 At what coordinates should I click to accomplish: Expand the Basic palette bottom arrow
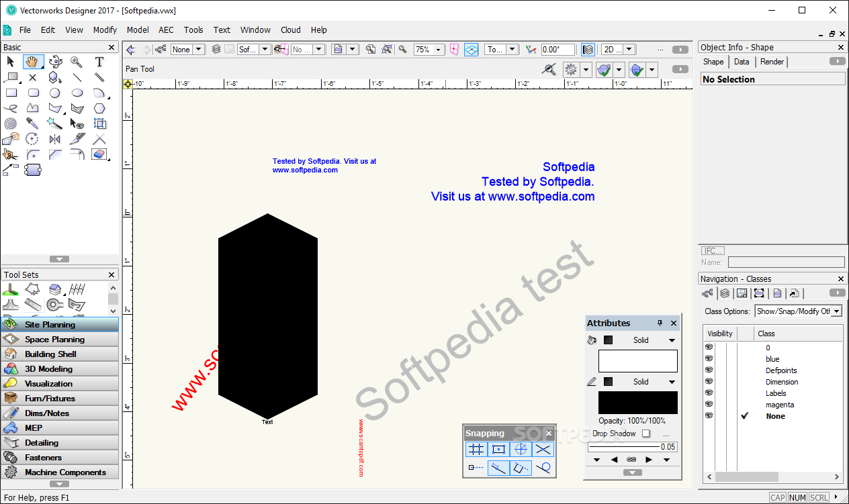coord(60,259)
